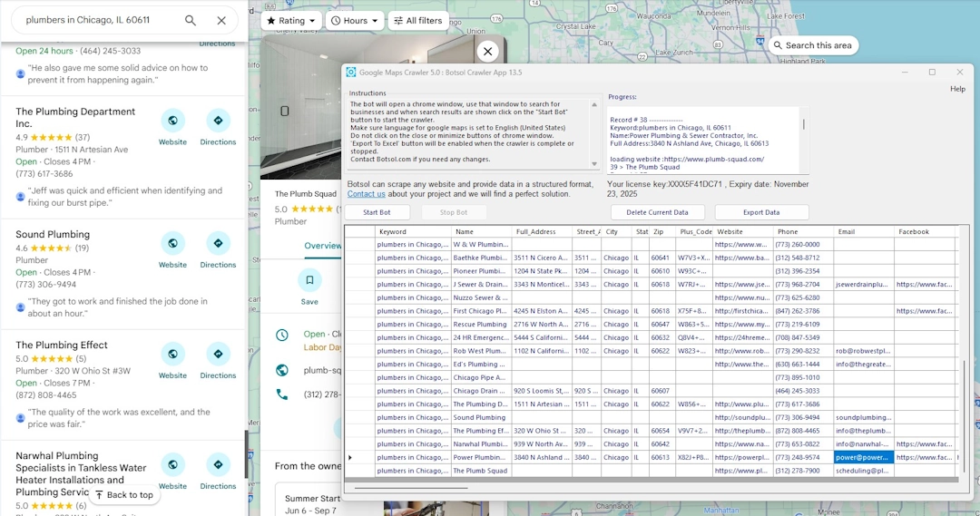The height and width of the screenshot is (516, 980).
Task: Click the Keyword column header
Action: 413,232
